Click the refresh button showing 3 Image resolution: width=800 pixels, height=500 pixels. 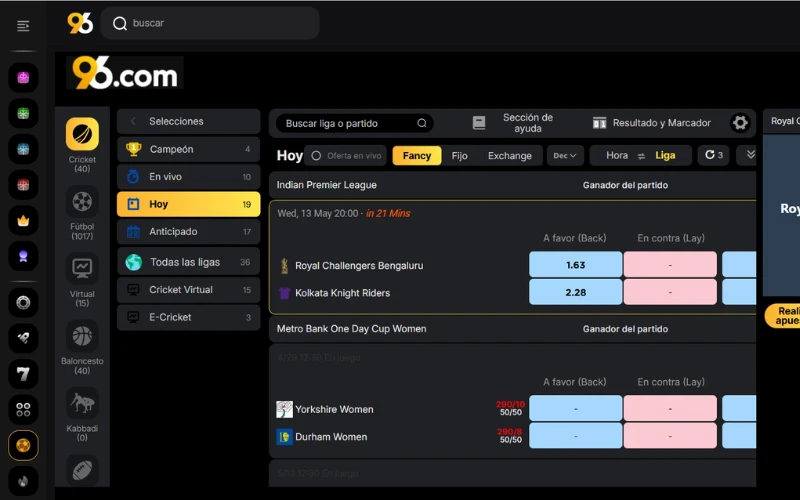713,155
